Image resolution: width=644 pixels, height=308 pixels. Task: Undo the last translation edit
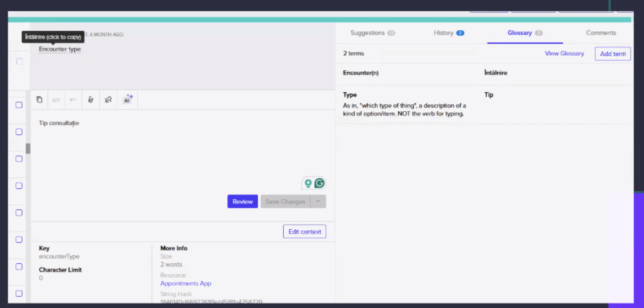[x=73, y=100]
